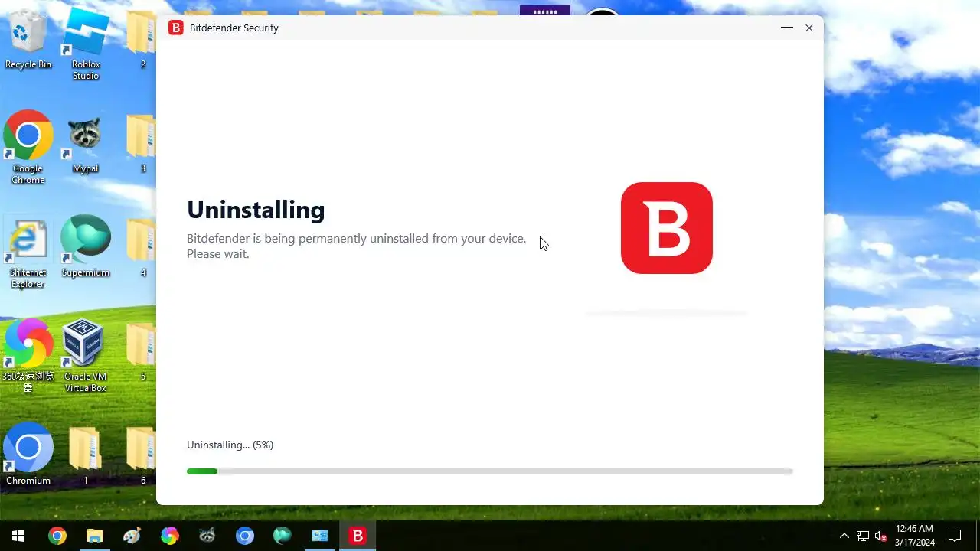Select the desktop folder named 1
The height and width of the screenshot is (551, 980).
click(86, 455)
